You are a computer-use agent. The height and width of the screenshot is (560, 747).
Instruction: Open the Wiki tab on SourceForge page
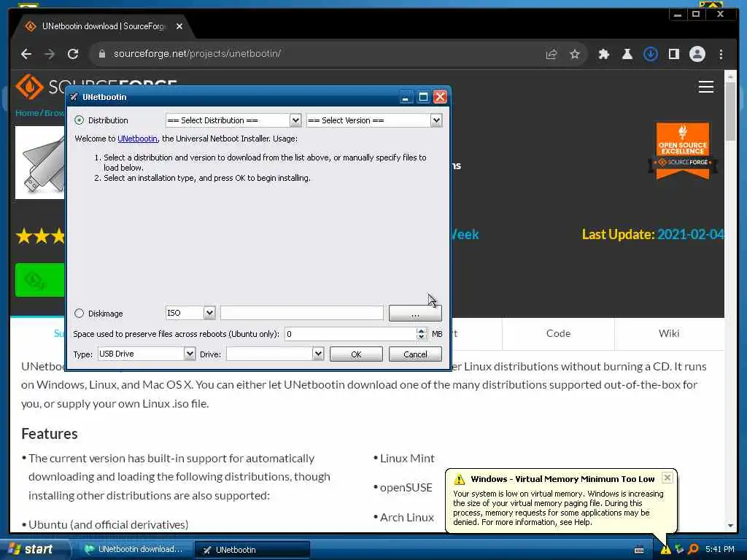pyautogui.click(x=669, y=333)
